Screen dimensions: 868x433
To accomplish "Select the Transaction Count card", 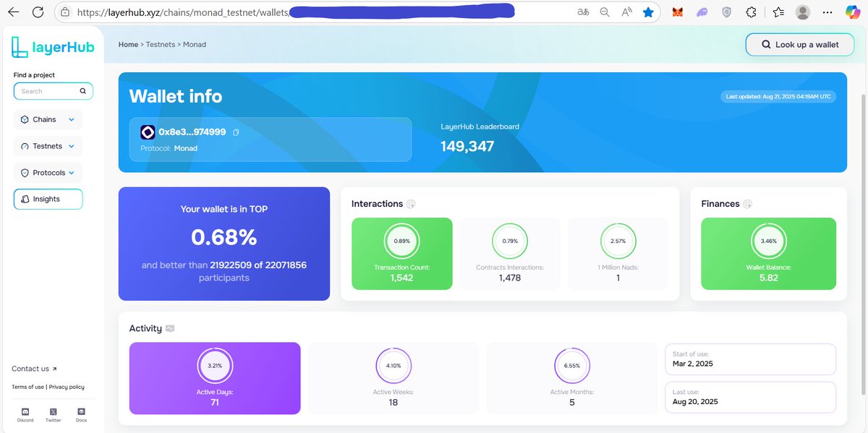I will pyautogui.click(x=402, y=254).
